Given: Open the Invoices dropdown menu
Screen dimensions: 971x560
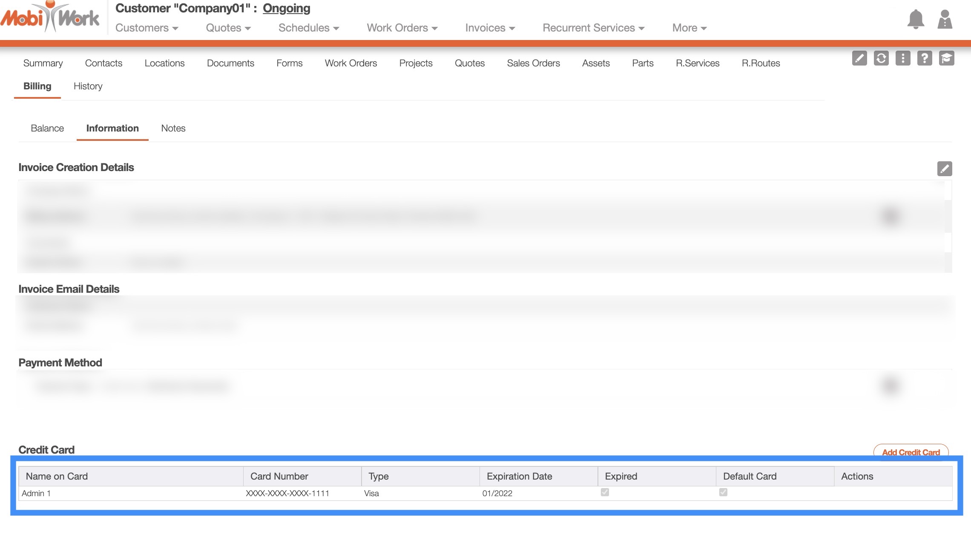Looking at the screenshot, I should 490,28.
